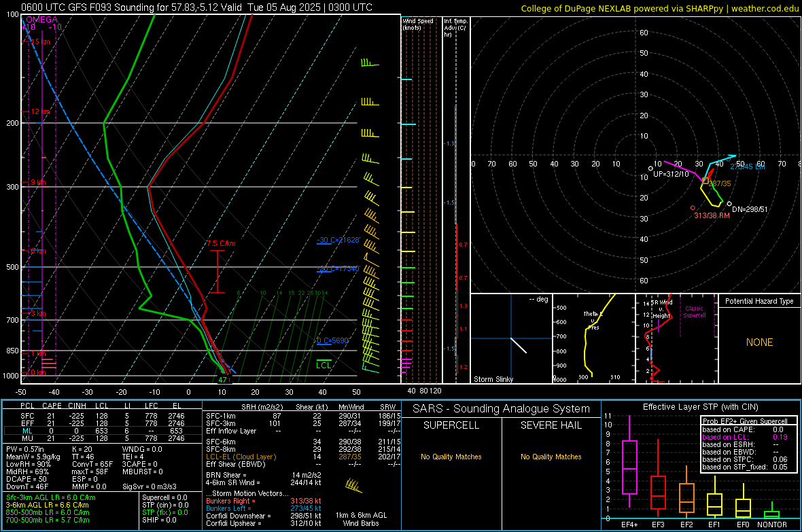Viewport: 802px width, 532px height.
Task: Select the highlighted ML parcel row
Action: [102, 431]
